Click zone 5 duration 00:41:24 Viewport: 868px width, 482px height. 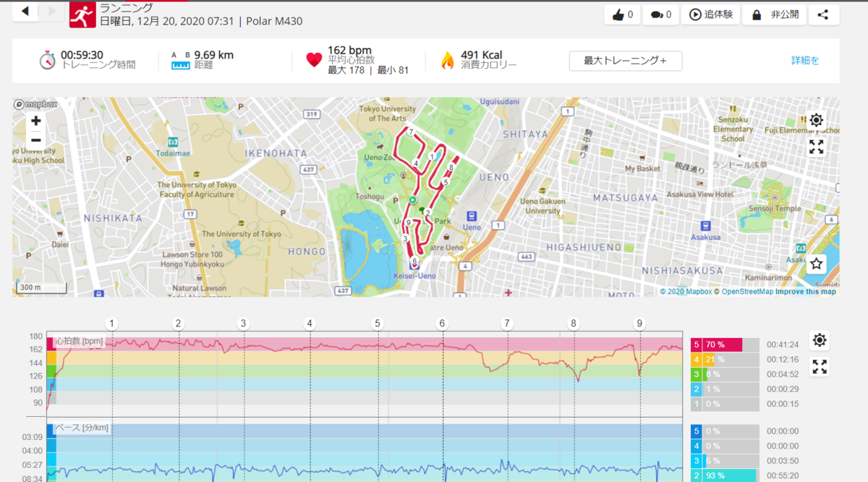pyautogui.click(x=783, y=345)
